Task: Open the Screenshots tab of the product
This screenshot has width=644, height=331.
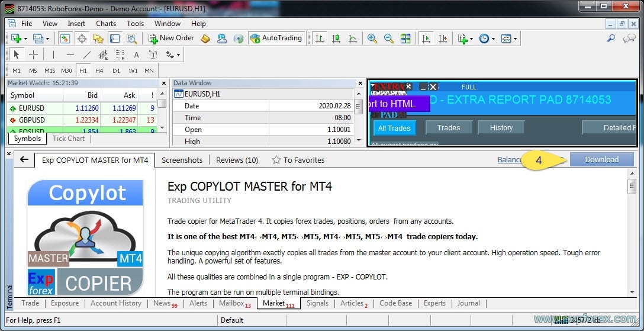Action: (x=182, y=160)
